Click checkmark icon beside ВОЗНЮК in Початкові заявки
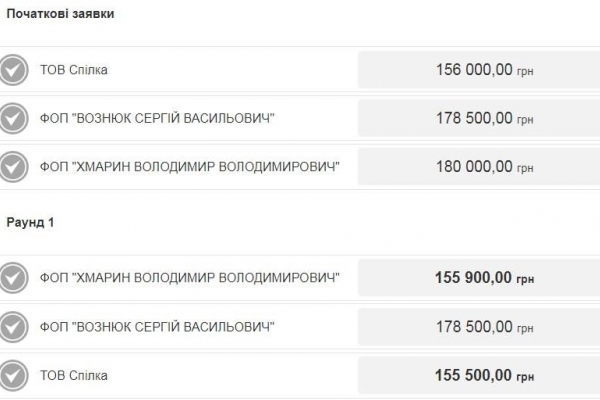This screenshot has height=400, width=600. tap(12, 119)
